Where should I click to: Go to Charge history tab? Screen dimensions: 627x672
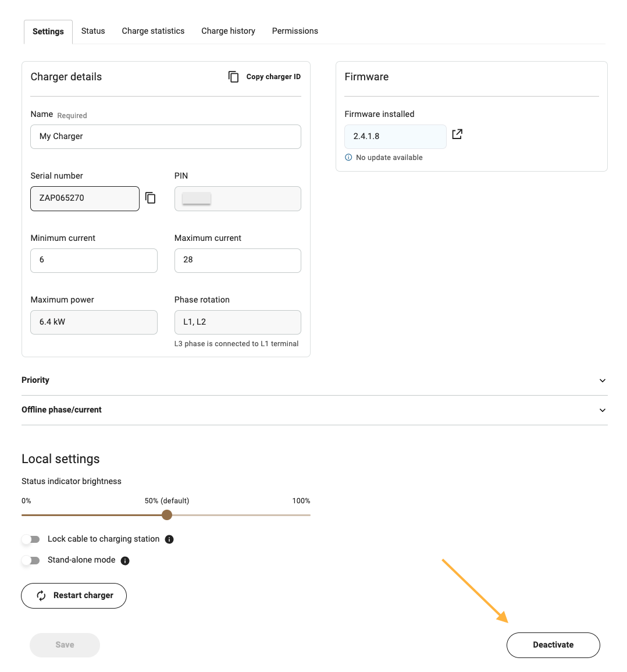tap(228, 31)
